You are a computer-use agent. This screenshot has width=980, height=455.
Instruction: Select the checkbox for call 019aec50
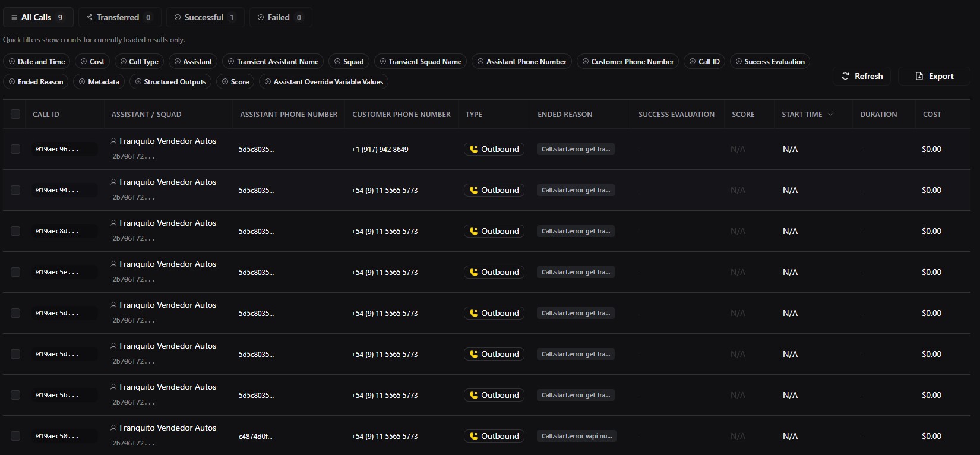[15, 436]
